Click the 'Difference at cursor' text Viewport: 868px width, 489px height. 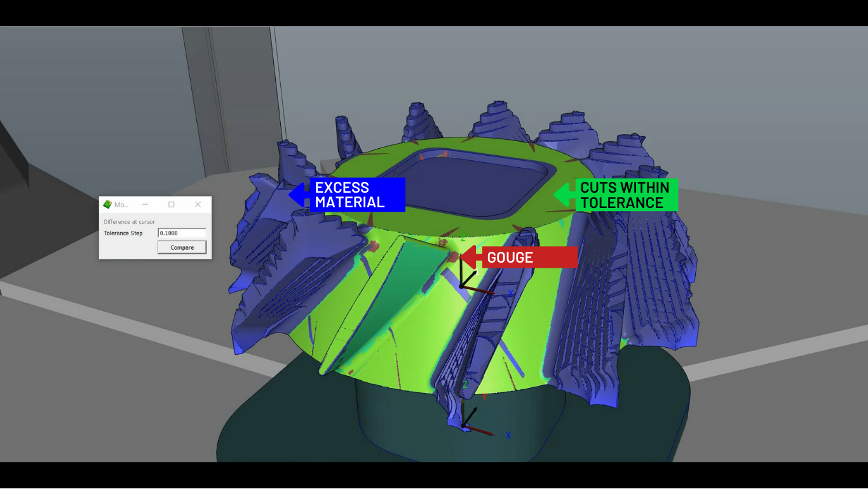[129, 222]
